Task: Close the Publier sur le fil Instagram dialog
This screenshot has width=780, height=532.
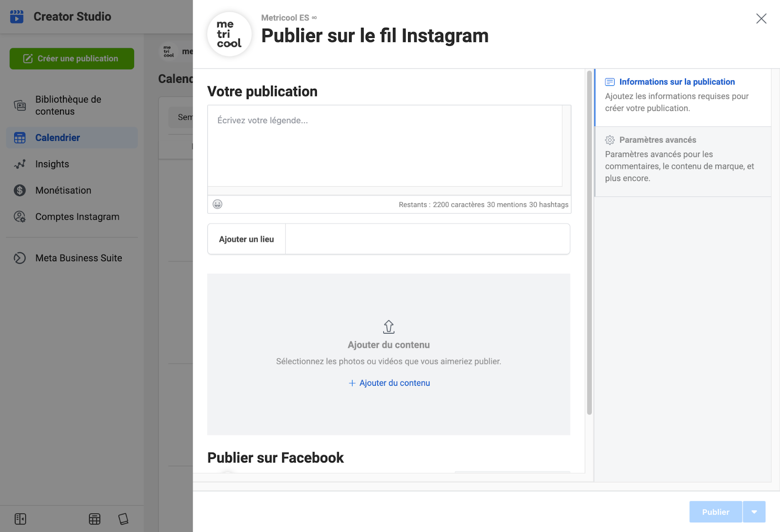Action: pyautogui.click(x=761, y=19)
